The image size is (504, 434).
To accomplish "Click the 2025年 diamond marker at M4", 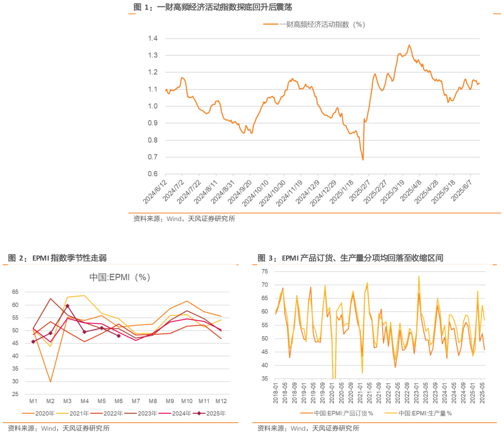I will click(x=85, y=332).
